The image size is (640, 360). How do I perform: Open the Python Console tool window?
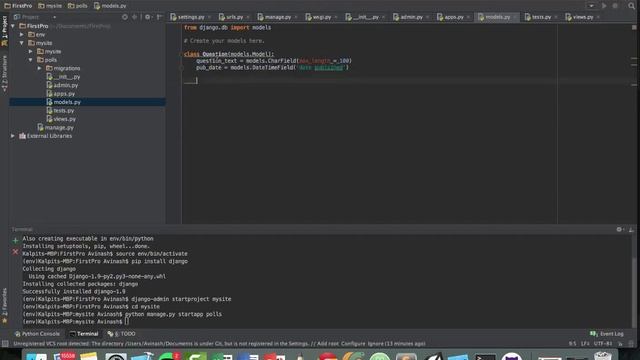pyautogui.click(x=37, y=334)
